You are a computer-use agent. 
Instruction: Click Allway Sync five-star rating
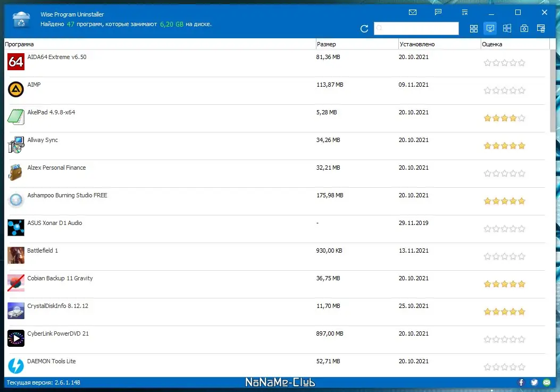pyautogui.click(x=504, y=146)
